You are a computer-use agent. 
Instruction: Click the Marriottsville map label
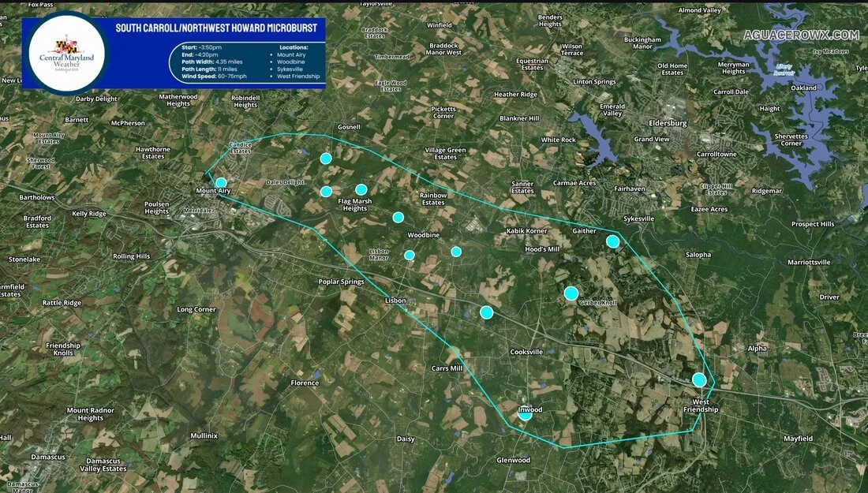[809, 262]
